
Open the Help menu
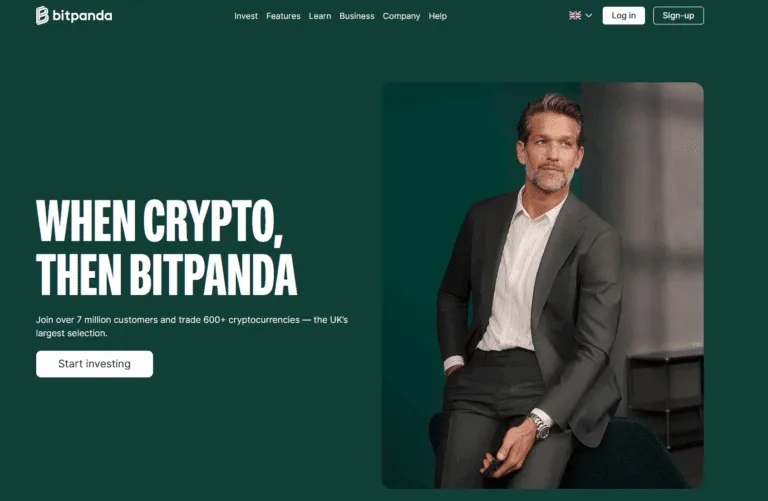click(437, 16)
